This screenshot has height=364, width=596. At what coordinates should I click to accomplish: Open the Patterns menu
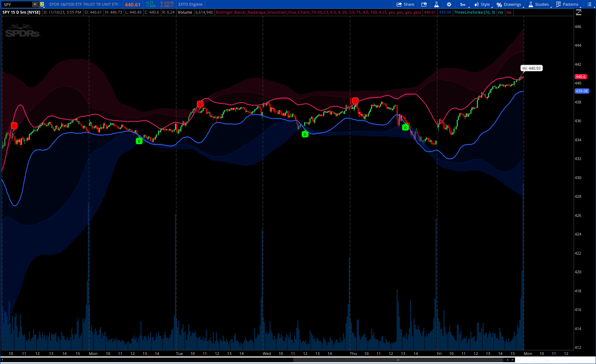click(568, 4)
